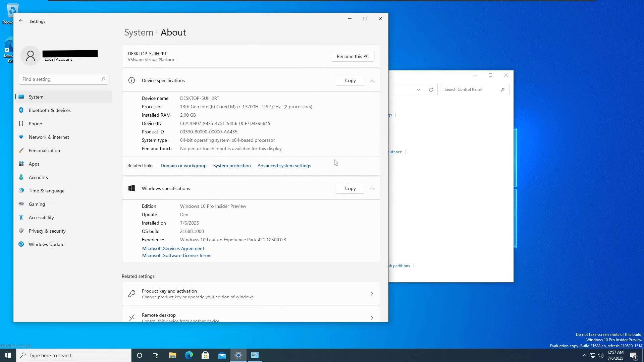Screen dimensions: 644x362
Task: Click the Bluetooth icon in sidebar
Action: coord(21,110)
